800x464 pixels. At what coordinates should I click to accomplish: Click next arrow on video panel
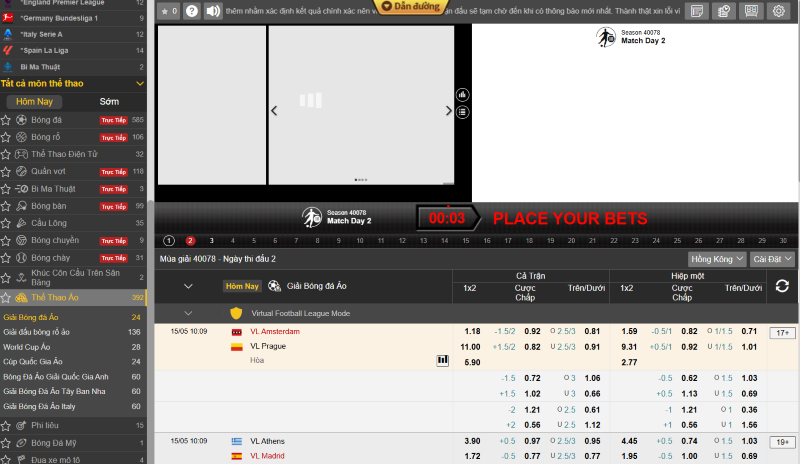click(449, 111)
